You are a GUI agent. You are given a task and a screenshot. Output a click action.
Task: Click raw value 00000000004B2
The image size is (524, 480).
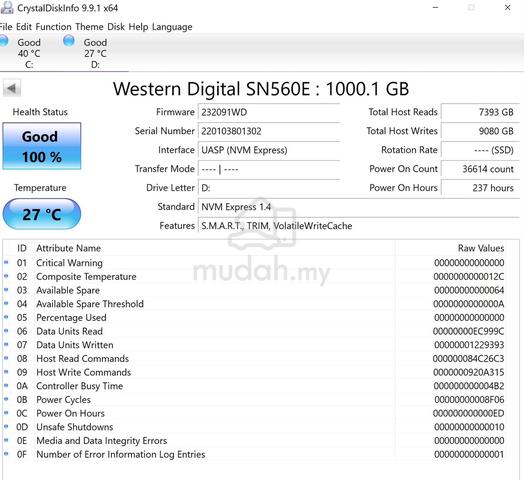click(469, 386)
